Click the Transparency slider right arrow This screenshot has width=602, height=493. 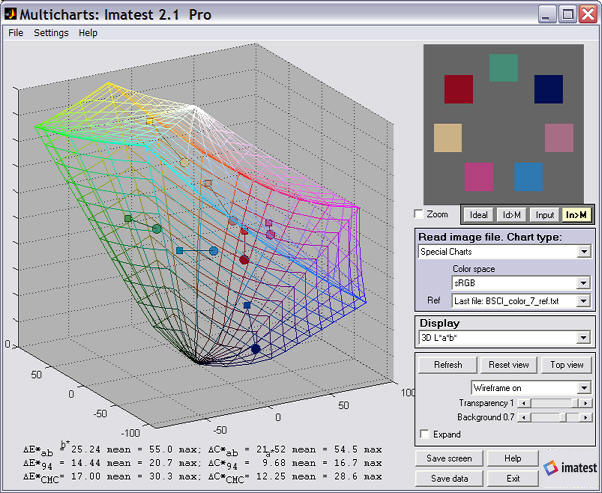[x=585, y=403]
